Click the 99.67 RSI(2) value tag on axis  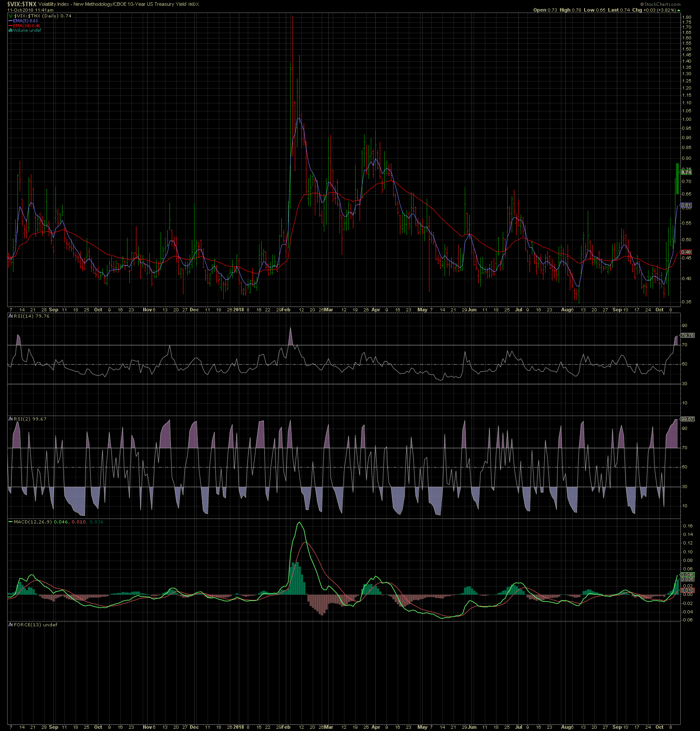[687, 419]
